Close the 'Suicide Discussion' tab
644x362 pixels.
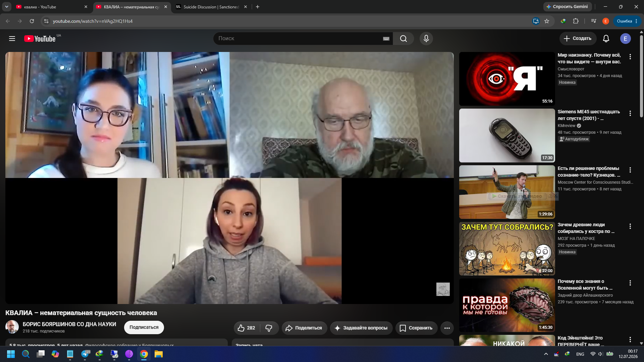point(246,7)
